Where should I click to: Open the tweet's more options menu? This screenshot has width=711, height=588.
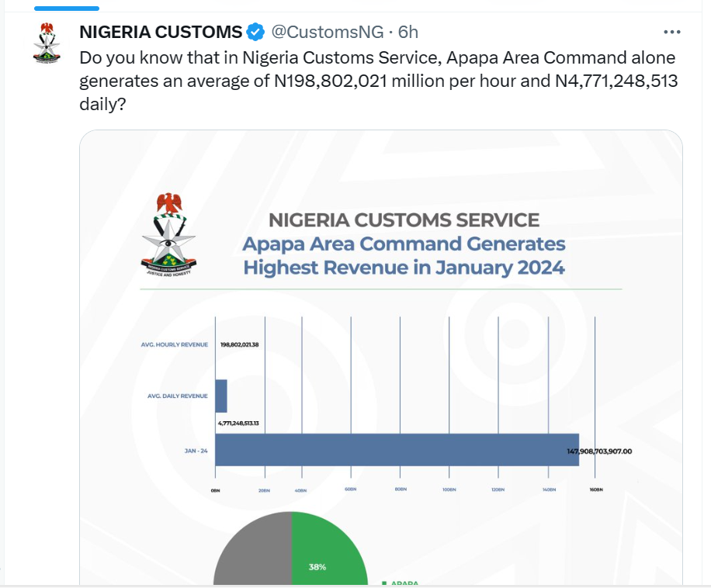(x=671, y=33)
